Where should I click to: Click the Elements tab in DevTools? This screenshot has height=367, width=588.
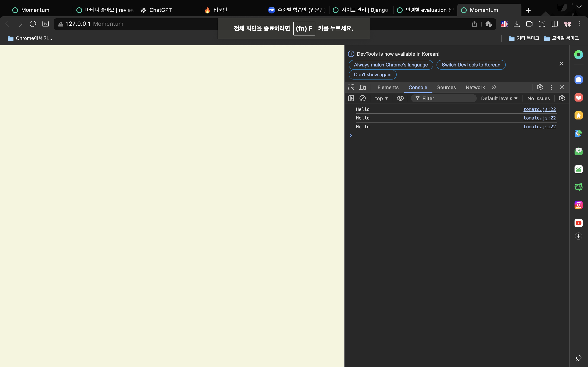[x=388, y=87]
